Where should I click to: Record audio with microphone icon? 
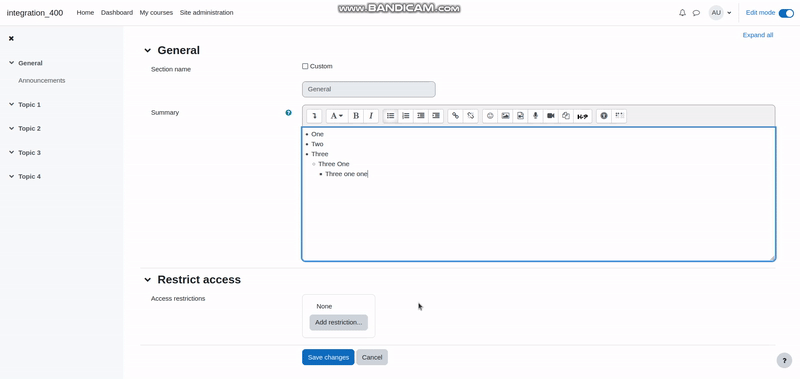pyautogui.click(x=535, y=116)
